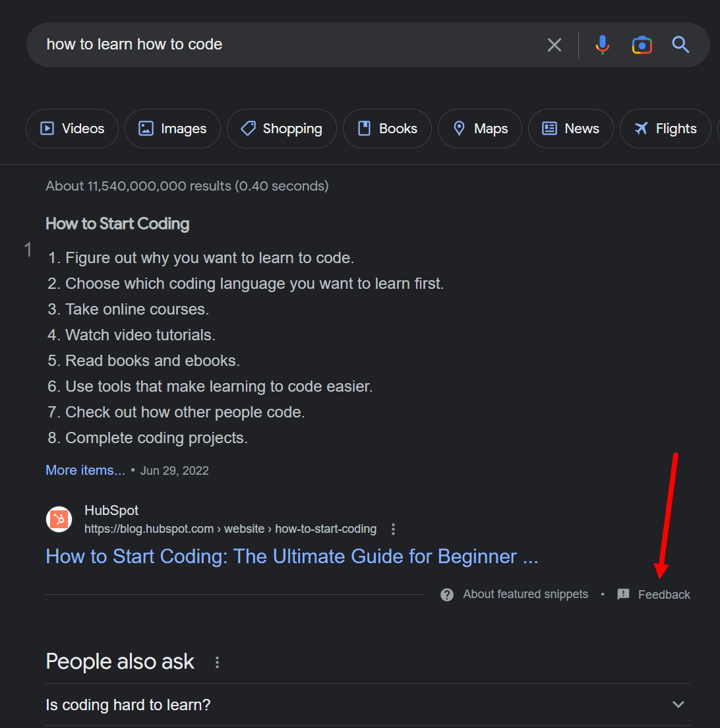Switch to the News filter tab
This screenshot has width=720, height=728.
(x=570, y=129)
